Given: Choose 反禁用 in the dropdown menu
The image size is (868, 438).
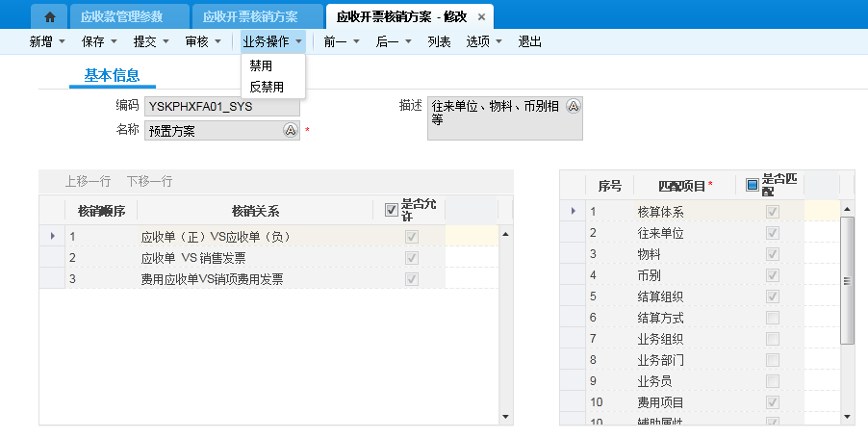Looking at the screenshot, I should (267, 87).
